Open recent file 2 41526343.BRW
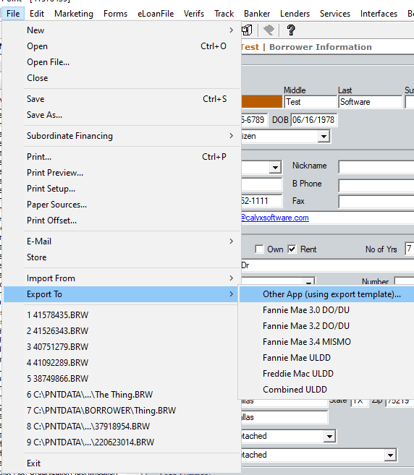Image resolution: width=414 pixels, height=475 pixels. pyautogui.click(x=122, y=331)
